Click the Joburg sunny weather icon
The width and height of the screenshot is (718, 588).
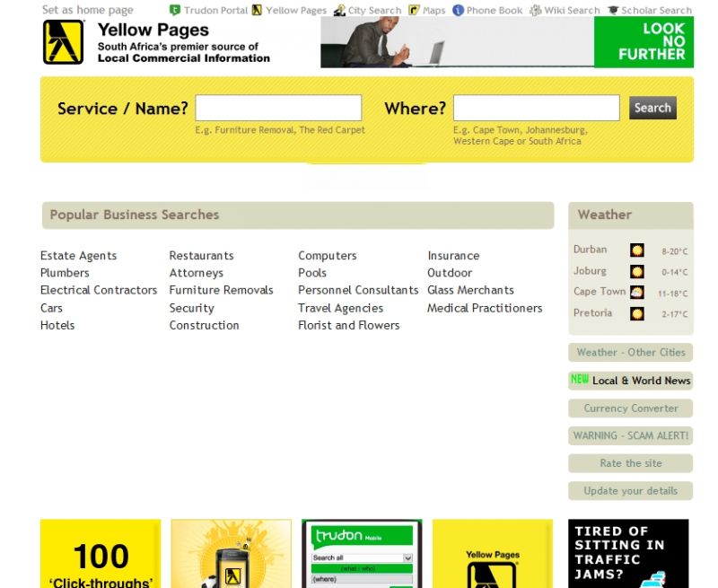637,272
